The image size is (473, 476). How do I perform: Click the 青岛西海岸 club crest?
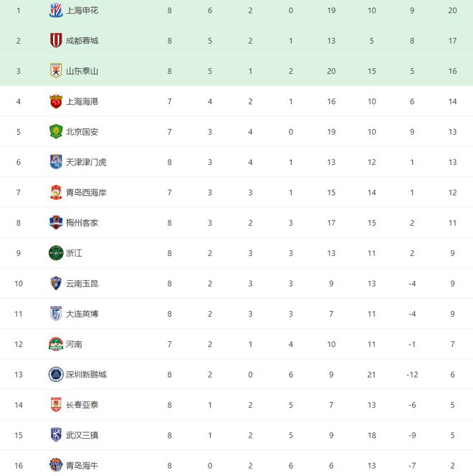[x=56, y=192]
